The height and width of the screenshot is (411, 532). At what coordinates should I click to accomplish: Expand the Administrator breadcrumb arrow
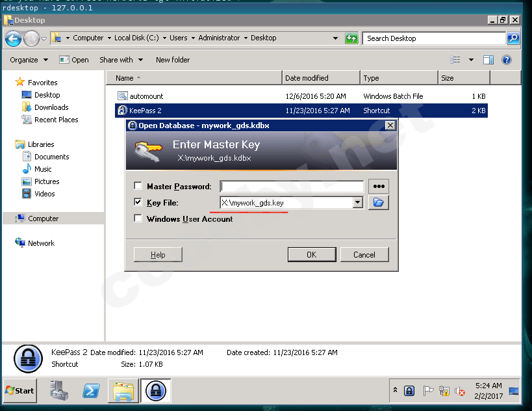click(x=246, y=38)
